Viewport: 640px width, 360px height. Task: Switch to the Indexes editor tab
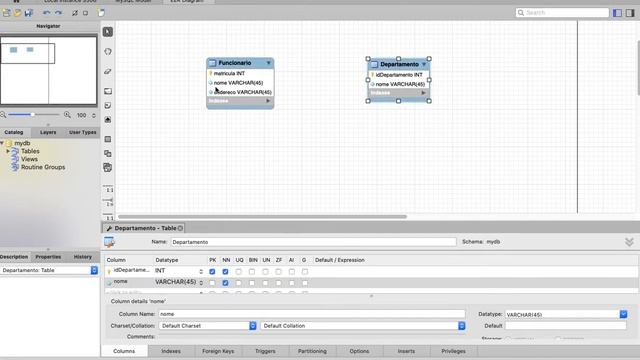click(x=171, y=351)
